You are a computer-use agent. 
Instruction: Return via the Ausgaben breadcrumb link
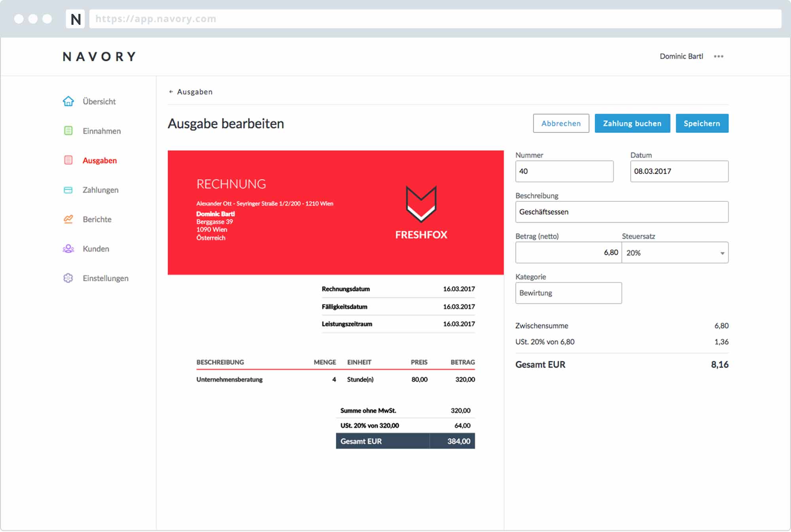[195, 91]
